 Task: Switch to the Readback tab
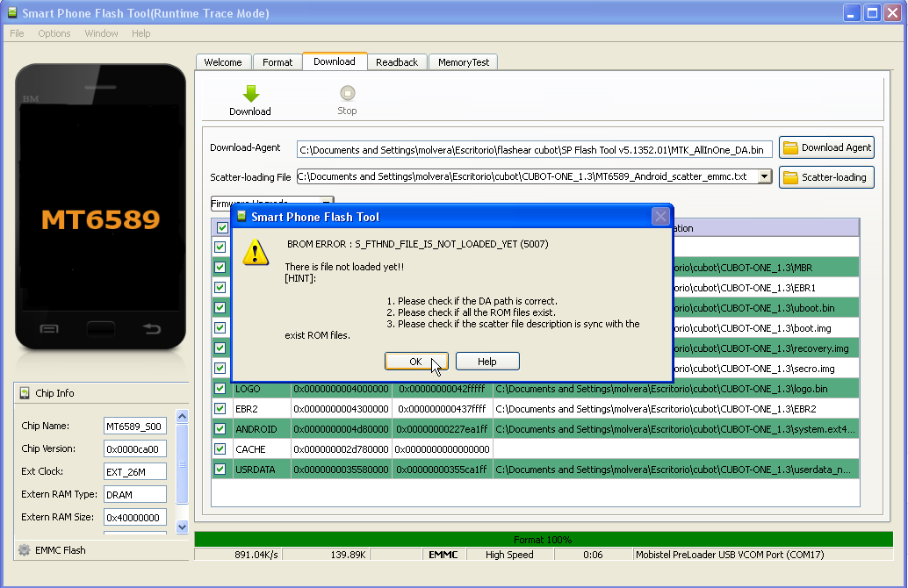point(397,62)
